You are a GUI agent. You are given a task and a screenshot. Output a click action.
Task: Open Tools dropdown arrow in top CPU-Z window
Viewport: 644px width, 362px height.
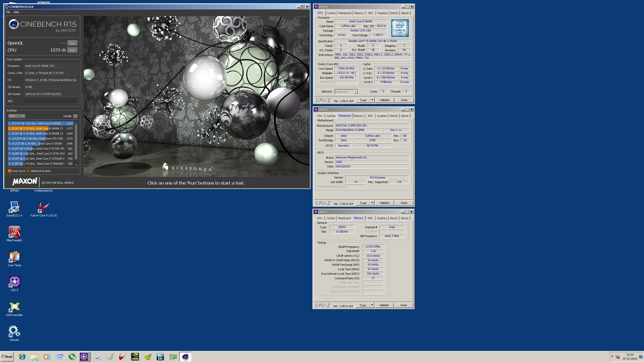tap(373, 100)
